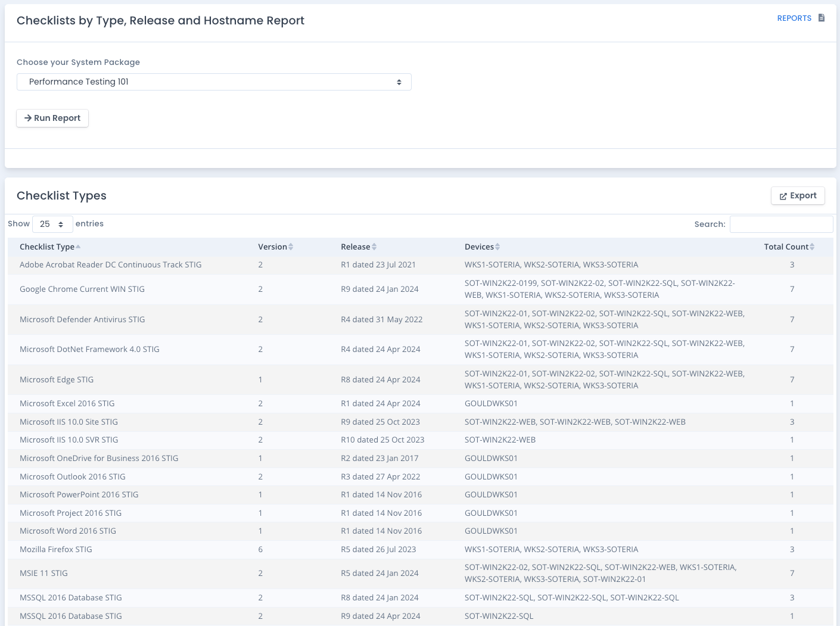840x626 pixels.
Task: Click the Export button
Action: pyautogui.click(x=798, y=195)
